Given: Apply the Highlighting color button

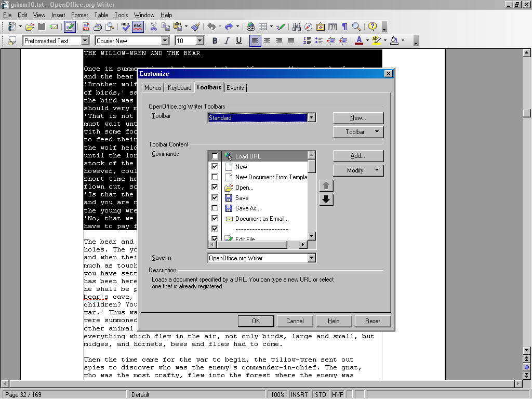Looking at the screenshot, I should (376, 41).
